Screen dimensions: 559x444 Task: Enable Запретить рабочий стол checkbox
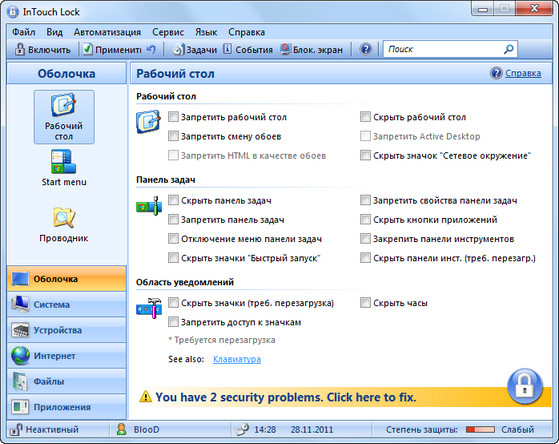click(x=173, y=117)
